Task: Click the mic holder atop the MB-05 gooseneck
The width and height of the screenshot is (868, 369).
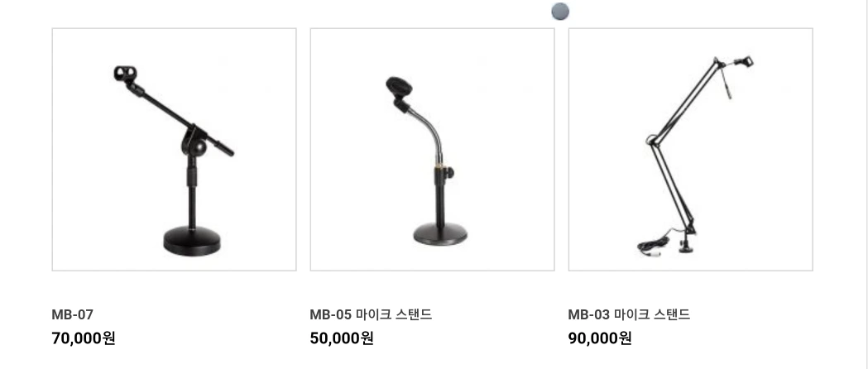Action: tap(400, 88)
